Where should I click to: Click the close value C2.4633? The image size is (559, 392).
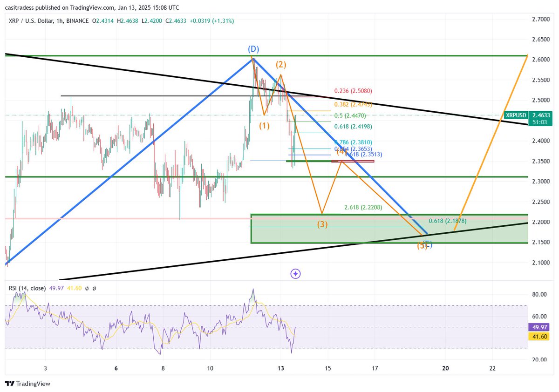pyautogui.click(x=176, y=21)
